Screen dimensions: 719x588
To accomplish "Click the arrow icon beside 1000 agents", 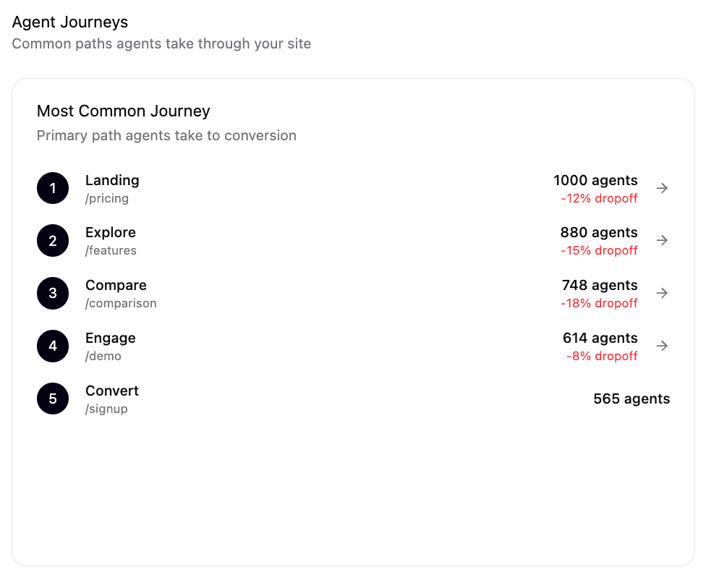I will click(x=662, y=188).
